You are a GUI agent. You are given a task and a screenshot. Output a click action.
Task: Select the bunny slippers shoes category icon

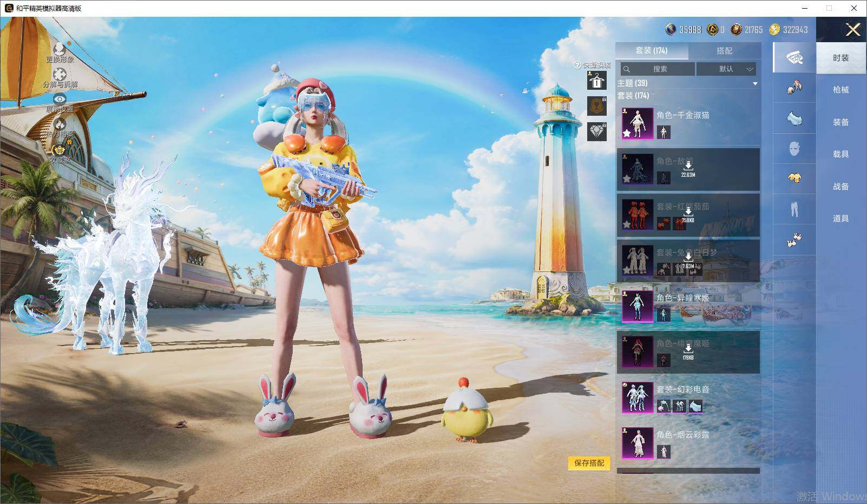(x=794, y=239)
